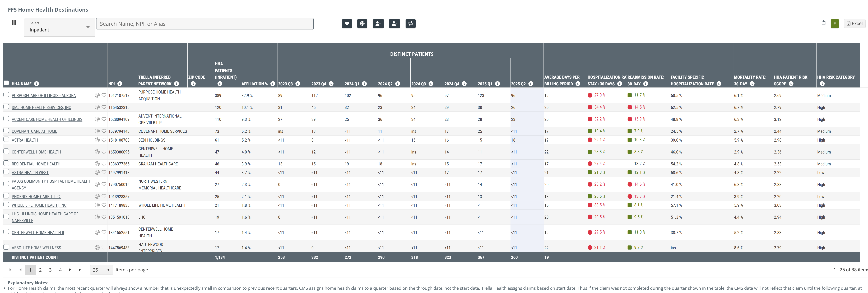Click the target bullseye toolbar button
The height and width of the screenshot is (293, 868).
(x=362, y=24)
